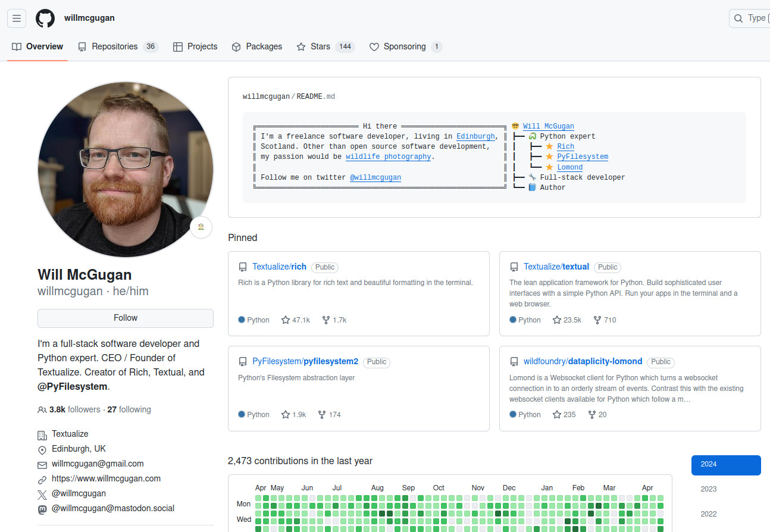Click the fork icon on Textualize/rich card
Viewport: 770px width, 532px height.
pyautogui.click(x=326, y=320)
